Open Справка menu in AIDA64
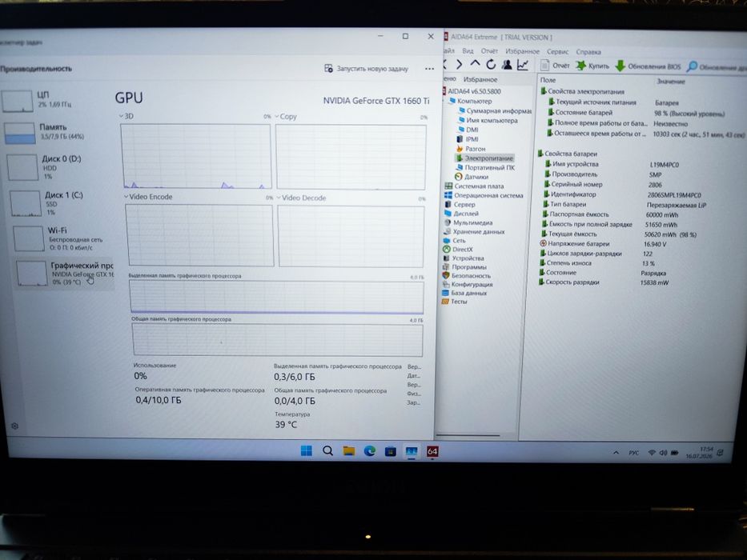Image resolution: width=747 pixels, height=560 pixels. click(x=588, y=52)
